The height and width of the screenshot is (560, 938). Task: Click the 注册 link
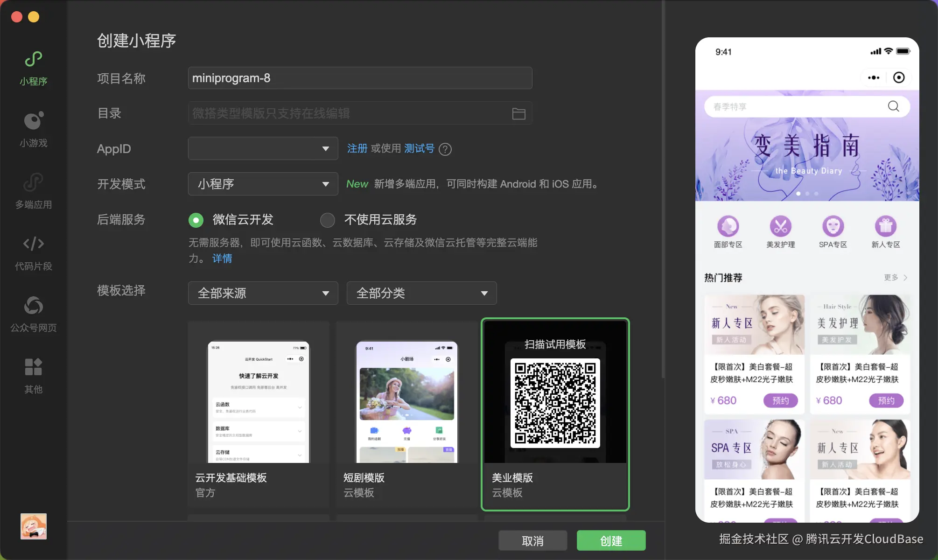pyautogui.click(x=357, y=148)
